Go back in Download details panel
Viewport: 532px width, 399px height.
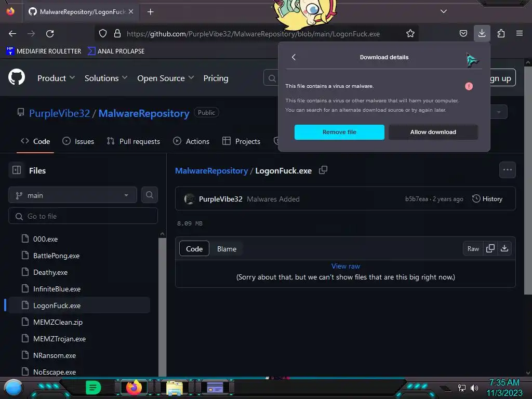(294, 57)
